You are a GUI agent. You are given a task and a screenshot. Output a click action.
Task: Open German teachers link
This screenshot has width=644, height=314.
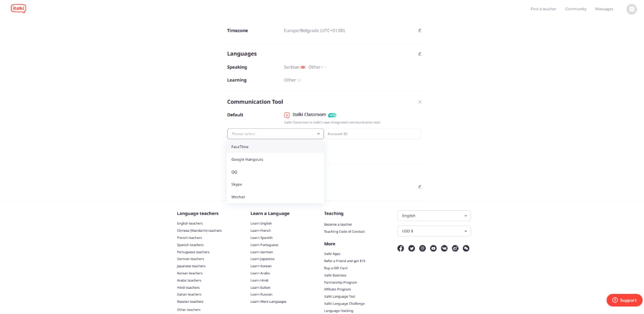click(190, 259)
